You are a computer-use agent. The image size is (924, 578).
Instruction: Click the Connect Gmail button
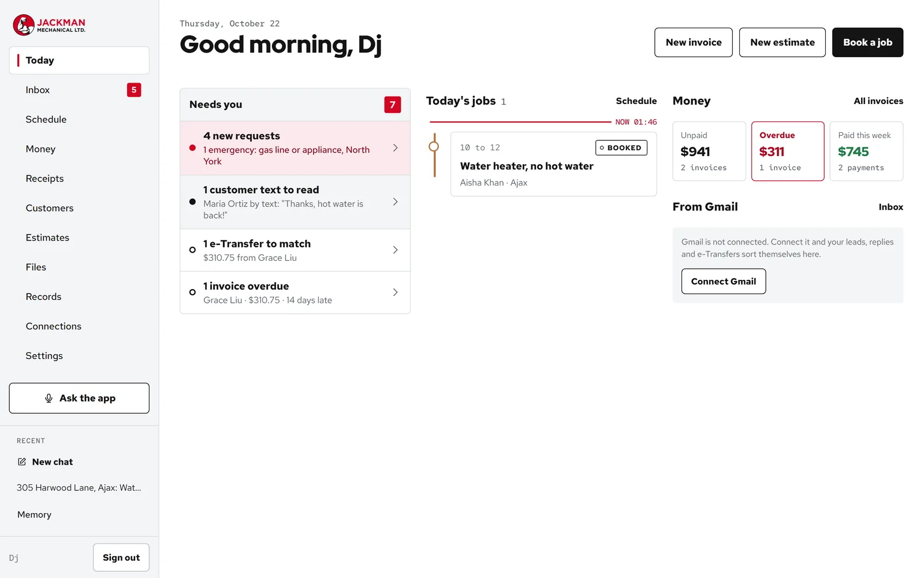click(x=724, y=281)
